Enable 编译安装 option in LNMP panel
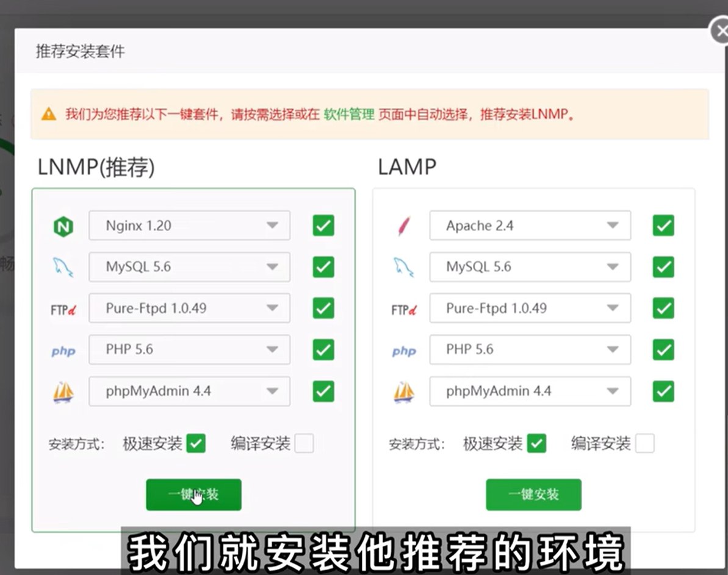728x575 pixels. pyautogui.click(x=304, y=443)
